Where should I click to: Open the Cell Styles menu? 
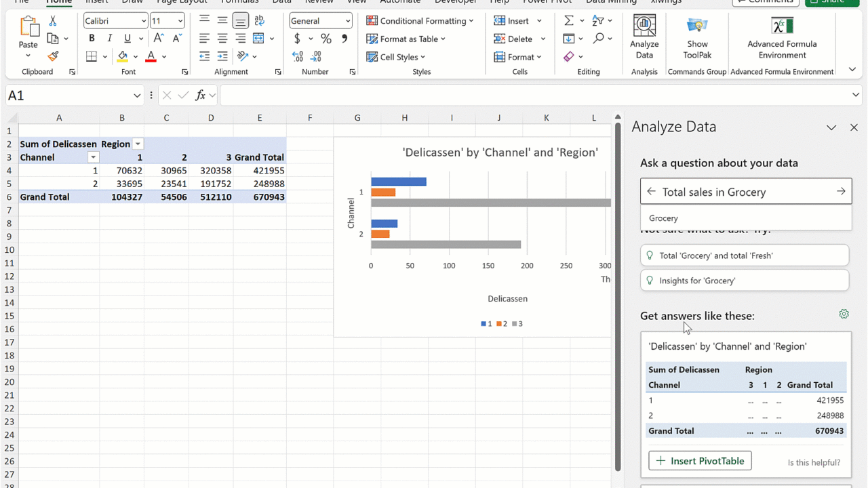coord(396,57)
